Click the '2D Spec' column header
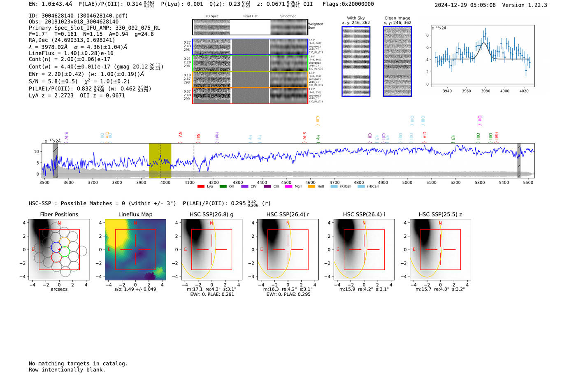This screenshot has height=392, width=576. 212,16
